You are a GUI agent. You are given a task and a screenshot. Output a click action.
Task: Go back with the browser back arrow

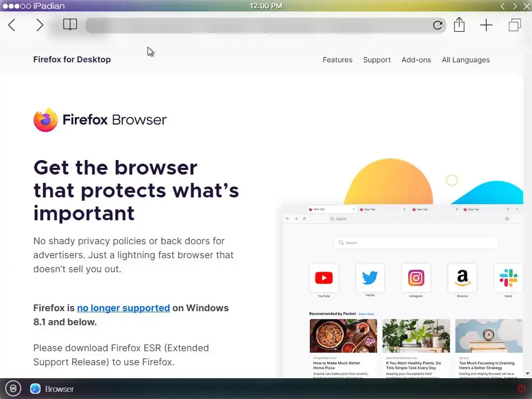coord(11,25)
